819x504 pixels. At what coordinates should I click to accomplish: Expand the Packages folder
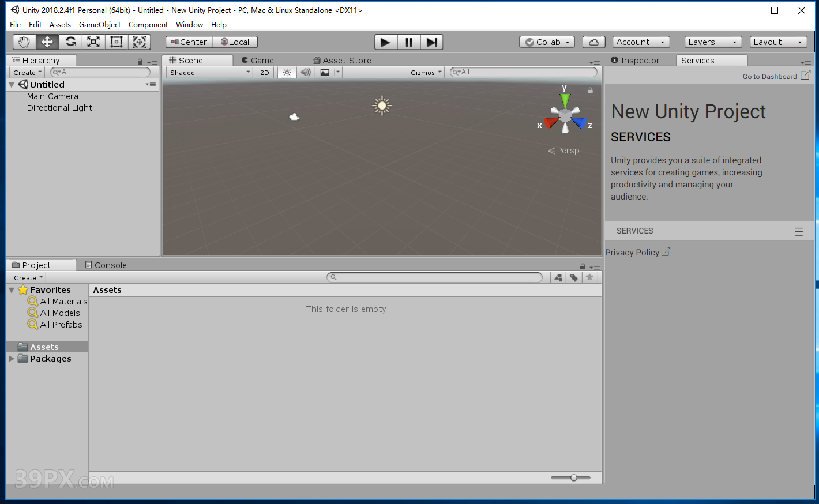click(12, 359)
